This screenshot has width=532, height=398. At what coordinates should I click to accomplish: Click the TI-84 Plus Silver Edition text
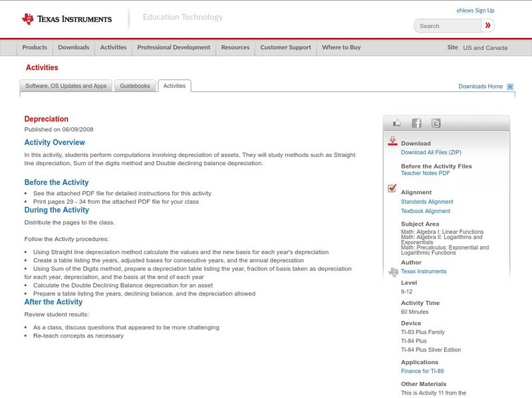[431, 350]
